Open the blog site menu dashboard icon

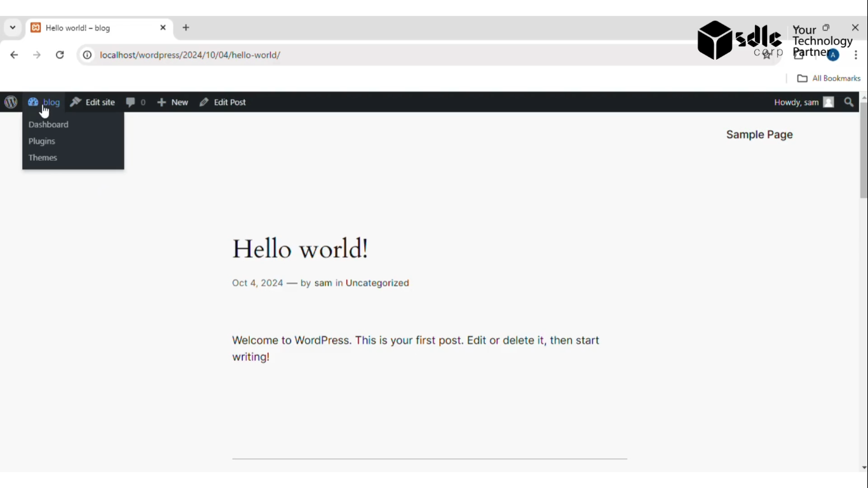pyautogui.click(x=33, y=102)
